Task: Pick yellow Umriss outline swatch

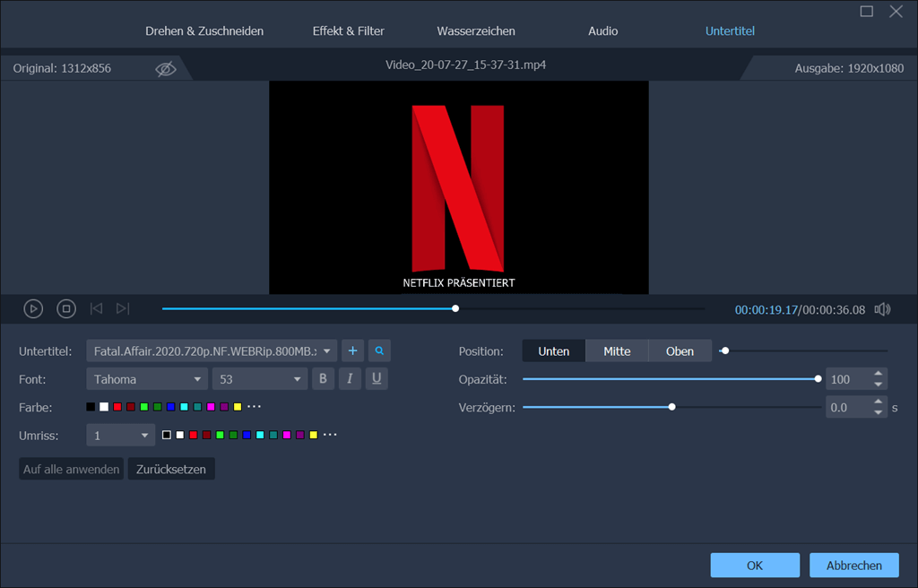Action: click(x=314, y=435)
